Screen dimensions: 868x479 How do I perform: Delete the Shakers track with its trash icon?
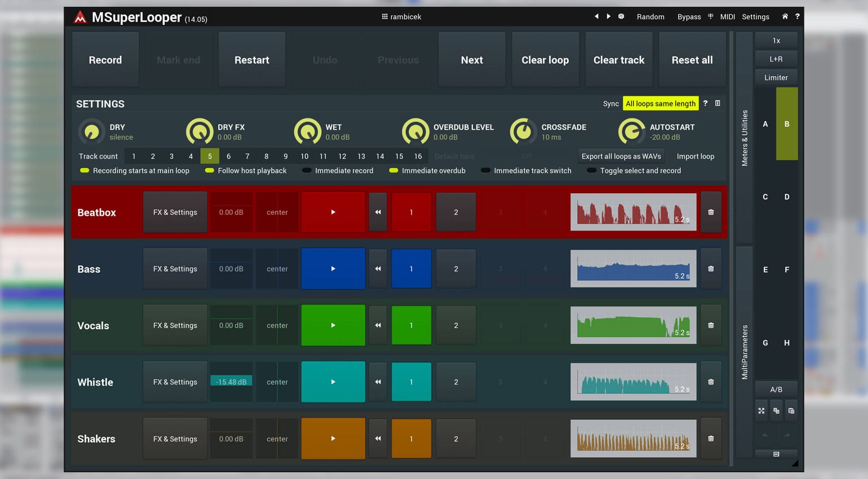click(x=711, y=438)
